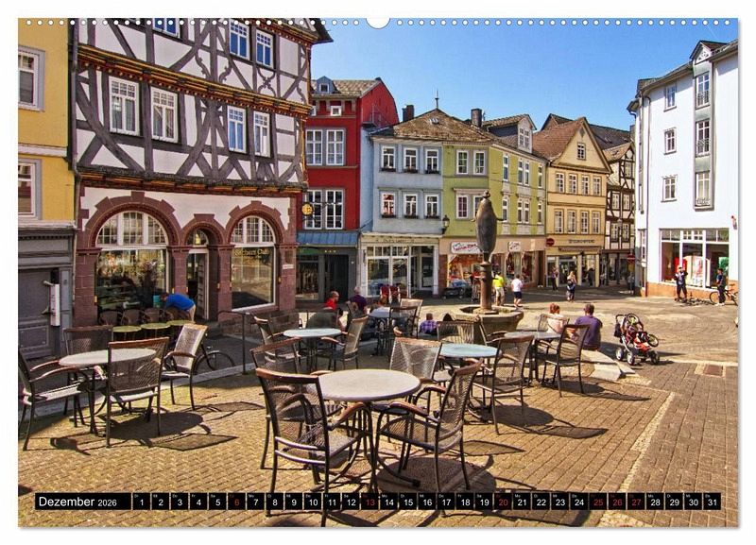This screenshot has height=545, width=756.
Task: Click the round table in the foreground
Action: (x=369, y=384)
